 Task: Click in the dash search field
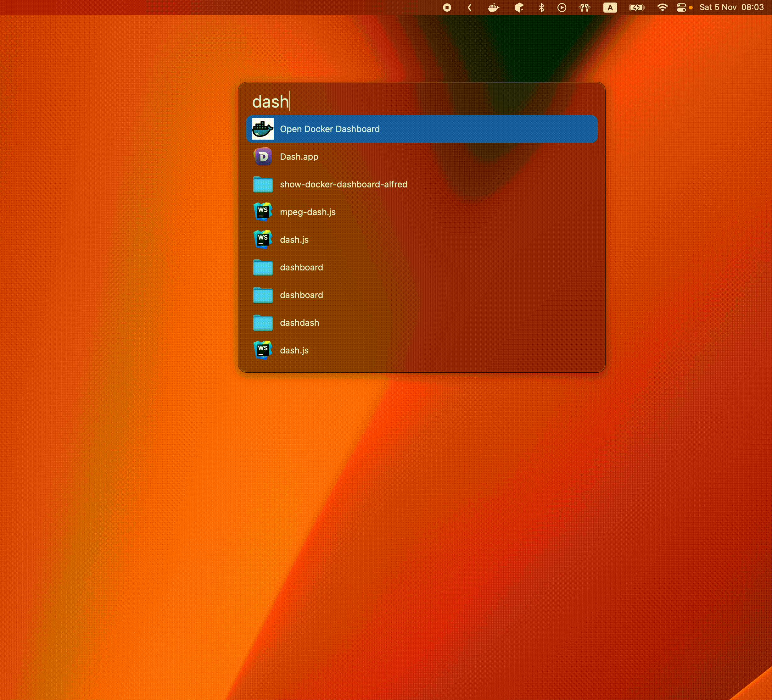pyautogui.click(x=421, y=102)
